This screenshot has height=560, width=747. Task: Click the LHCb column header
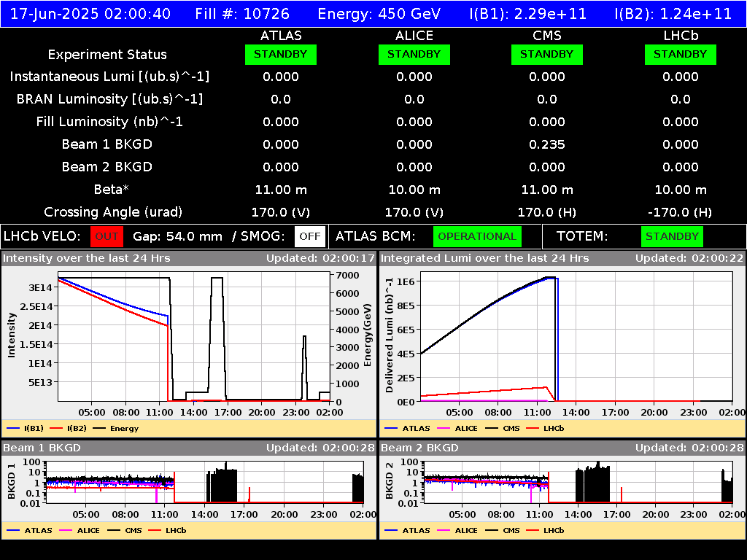[681, 36]
